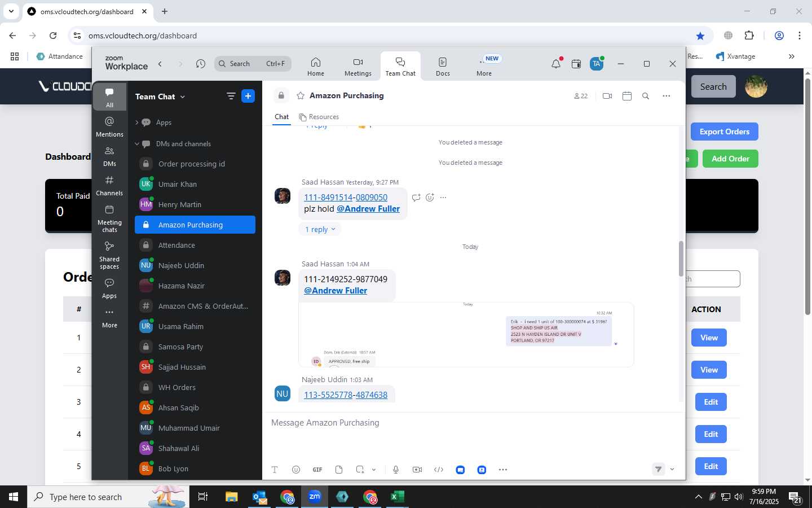Open the screenshot options dropdown arrow
The height and width of the screenshot is (508, 812).
click(374, 470)
